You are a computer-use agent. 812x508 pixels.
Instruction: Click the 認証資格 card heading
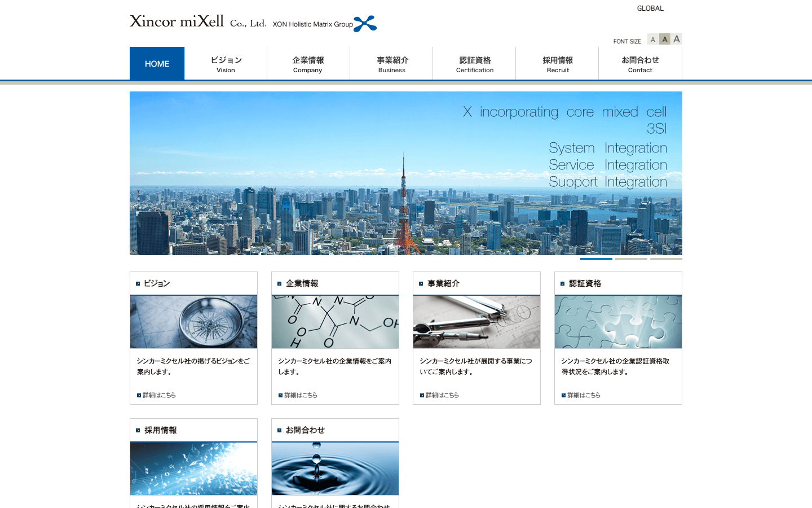(x=585, y=283)
